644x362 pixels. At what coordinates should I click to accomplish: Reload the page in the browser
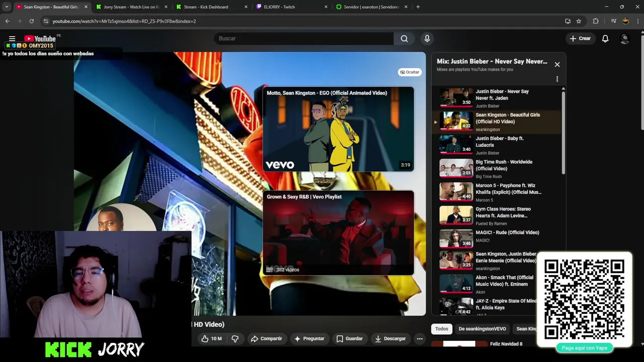click(x=31, y=21)
